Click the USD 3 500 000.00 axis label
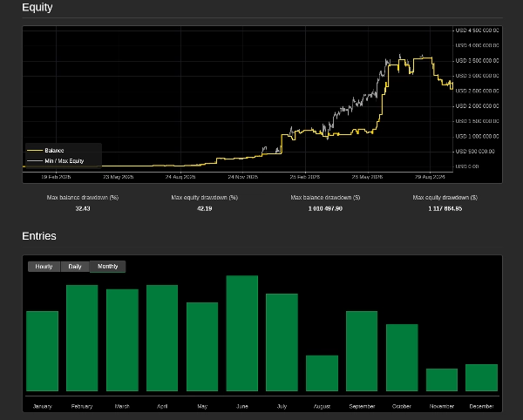The width and height of the screenshot is (523, 420). (477, 61)
